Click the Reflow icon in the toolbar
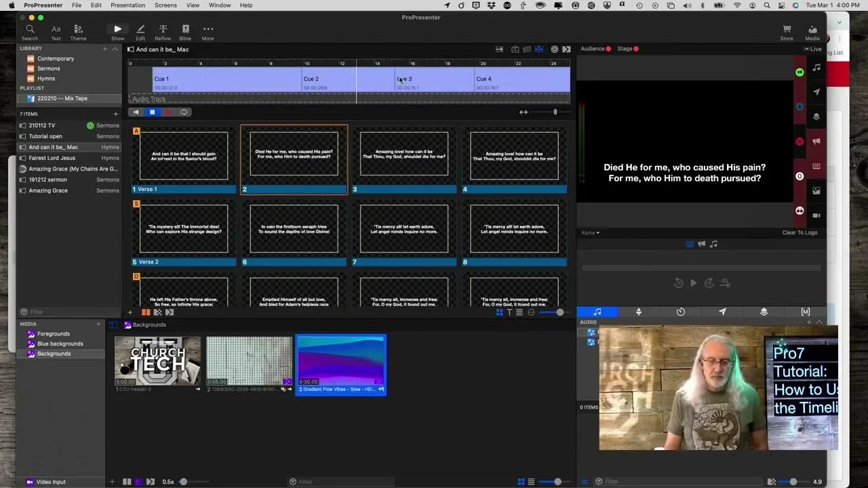The width and height of the screenshot is (868, 488). pyautogui.click(x=163, y=32)
